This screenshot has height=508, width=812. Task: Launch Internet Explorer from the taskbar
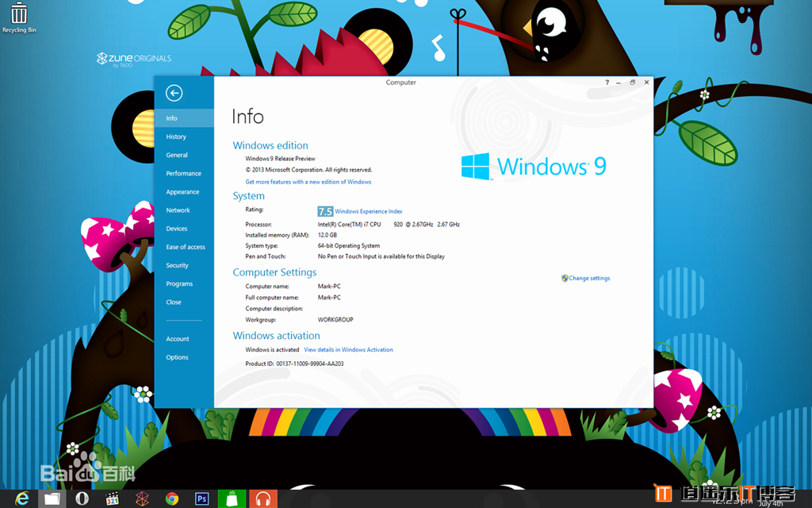click(21, 498)
